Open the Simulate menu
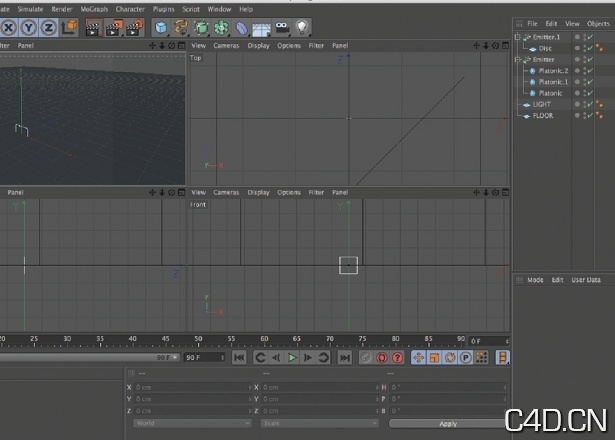 pyautogui.click(x=30, y=9)
